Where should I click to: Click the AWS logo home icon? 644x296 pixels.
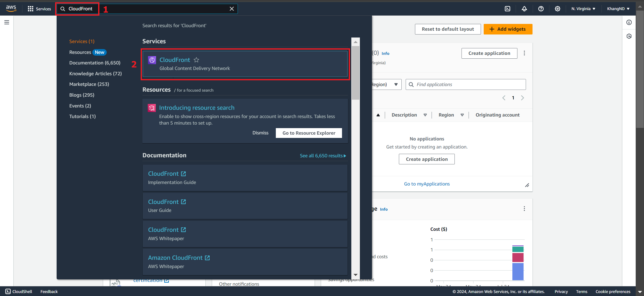11,9
